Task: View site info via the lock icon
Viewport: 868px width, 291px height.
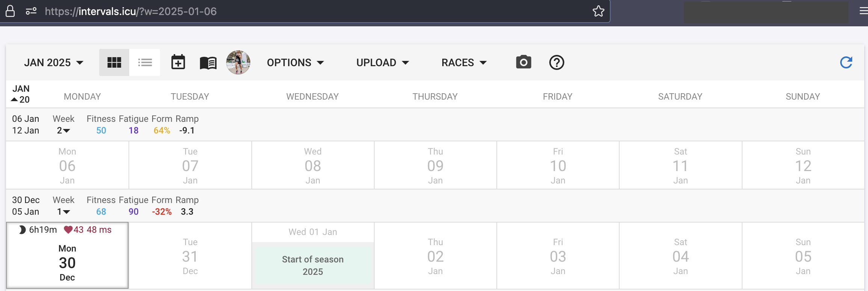Action: pyautogui.click(x=10, y=11)
